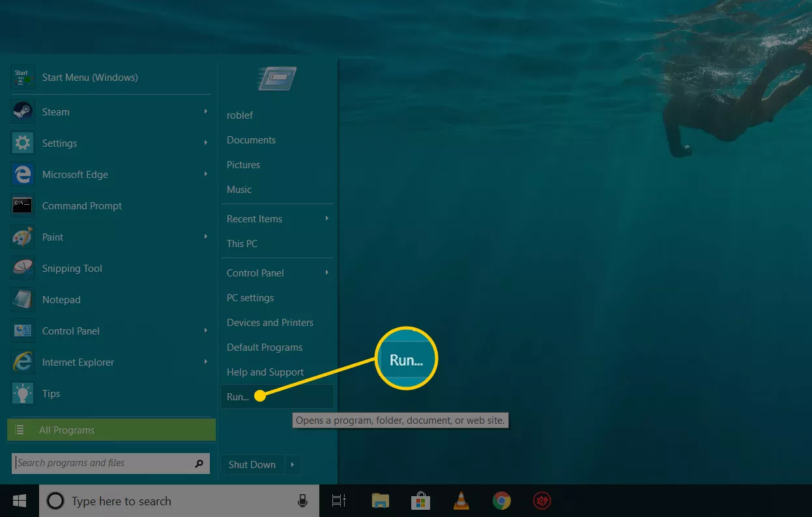The image size is (812, 517).
Task: Select the Command Prompt label
Action: coord(82,206)
